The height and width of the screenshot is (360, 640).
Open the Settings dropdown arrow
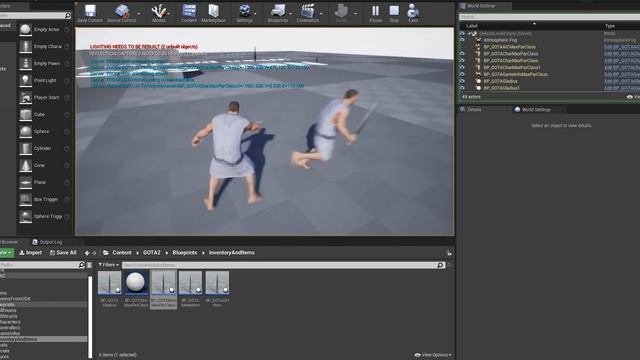[256, 13]
